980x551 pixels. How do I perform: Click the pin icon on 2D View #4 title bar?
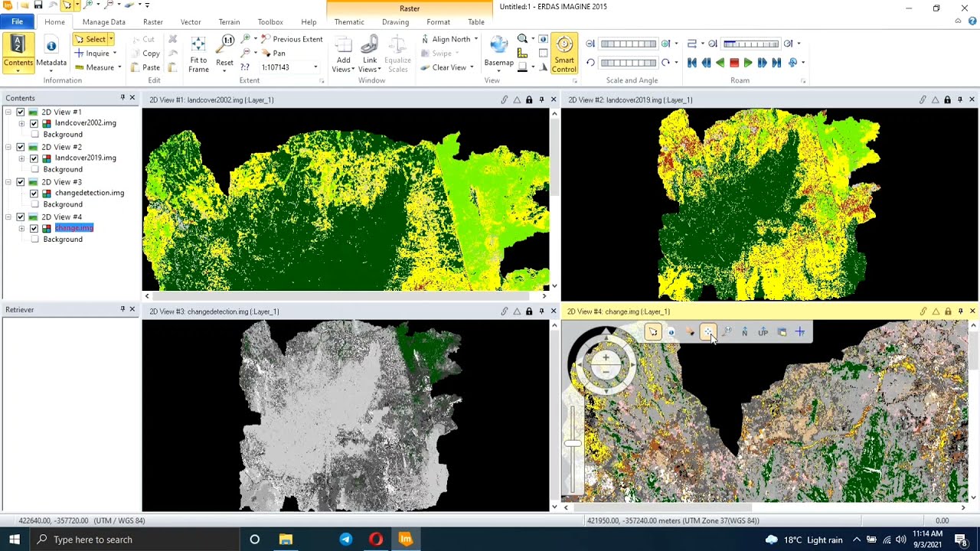click(960, 311)
